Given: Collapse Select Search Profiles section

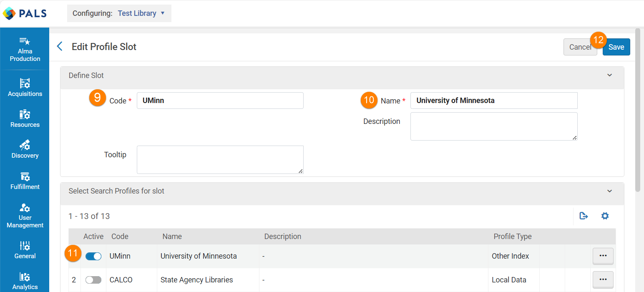Looking at the screenshot, I should pyautogui.click(x=609, y=191).
